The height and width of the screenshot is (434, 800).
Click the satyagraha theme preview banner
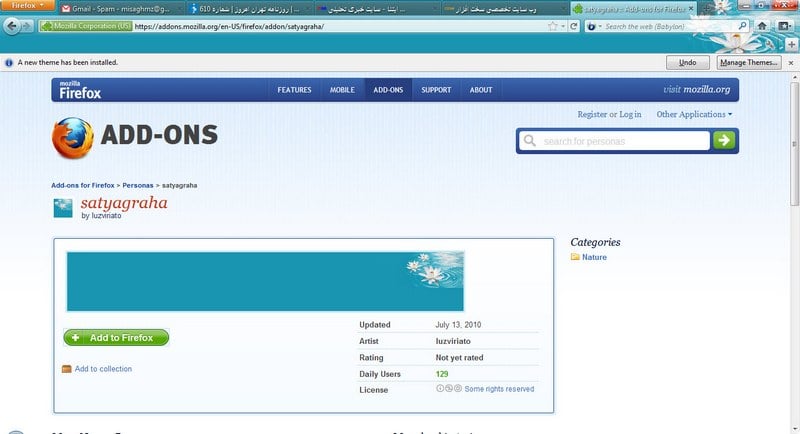pyautogui.click(x=265, y=281)
